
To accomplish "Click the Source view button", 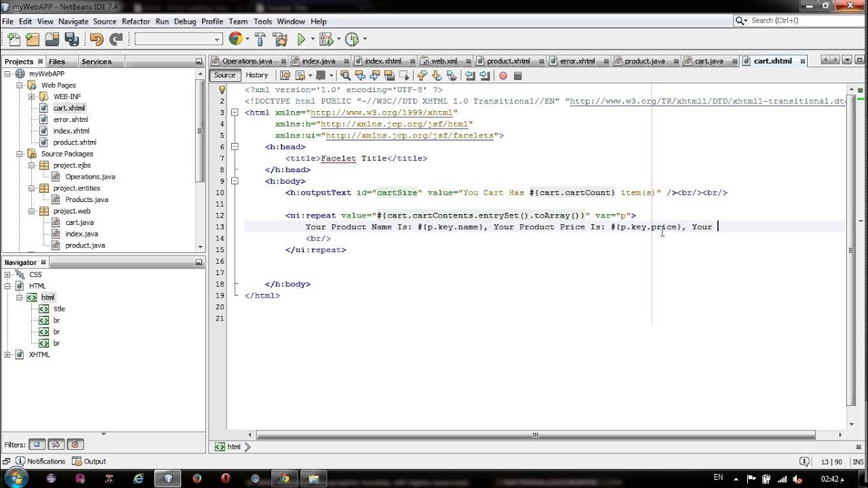I will coord(224,75).
